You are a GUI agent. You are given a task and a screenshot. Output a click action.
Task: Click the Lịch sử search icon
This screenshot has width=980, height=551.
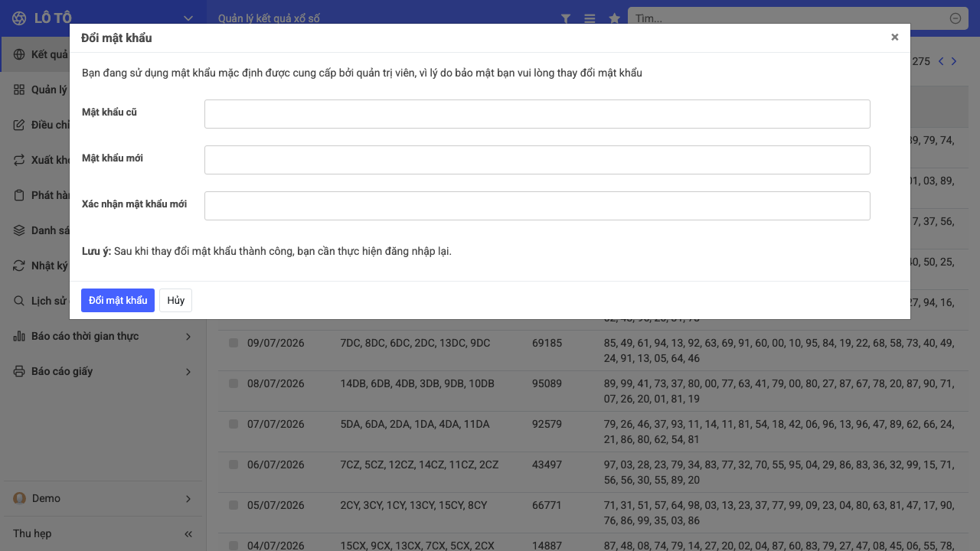coord(19,301)
